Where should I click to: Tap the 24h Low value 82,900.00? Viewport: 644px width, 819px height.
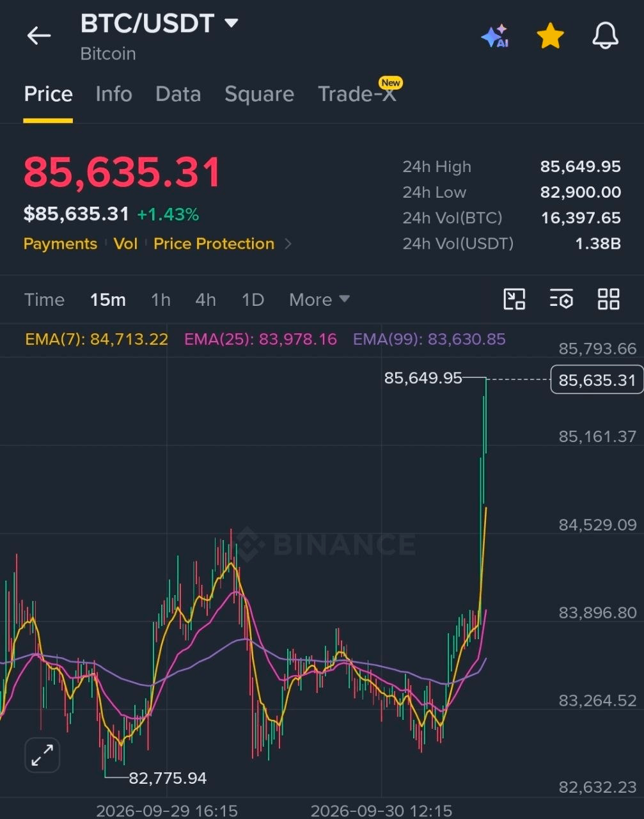coord(580,192)
